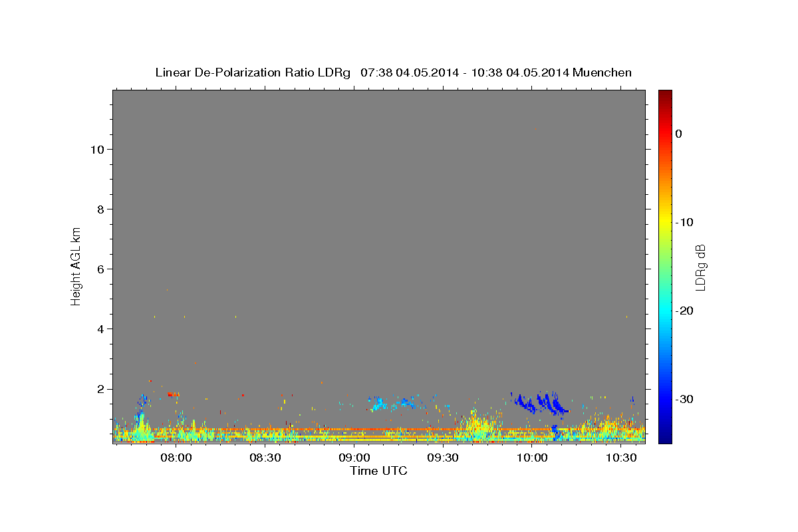Image resolution: width=798 pixels, height=532 pixels.
Task: Click the 'Time UTC' axis label
Action: click(378, 471)
